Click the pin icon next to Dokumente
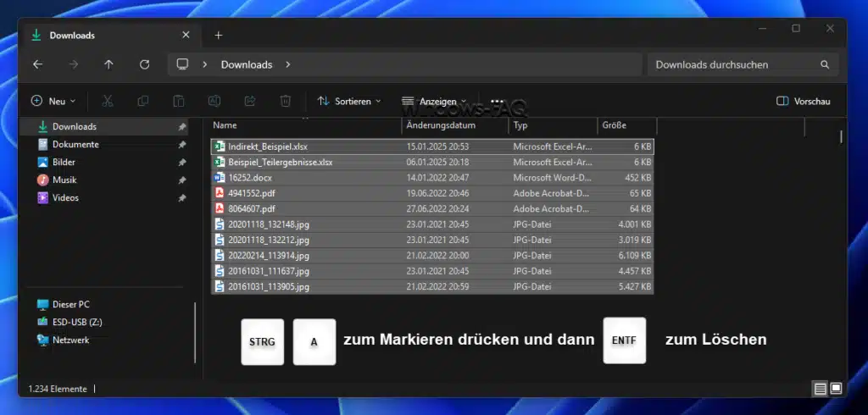The width and height of the screenshot is (868, 415). (181, 145)
